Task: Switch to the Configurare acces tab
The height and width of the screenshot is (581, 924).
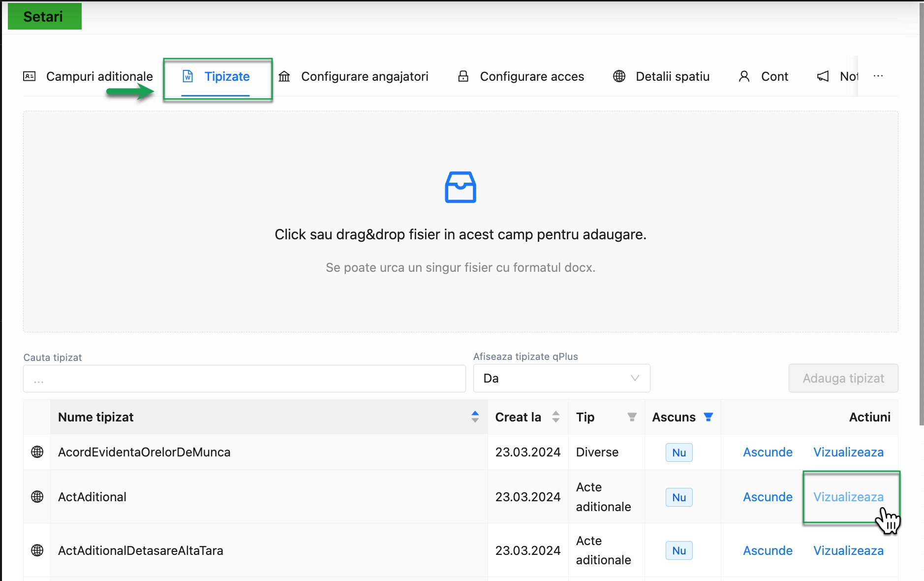Action: [x=521, y=76]
